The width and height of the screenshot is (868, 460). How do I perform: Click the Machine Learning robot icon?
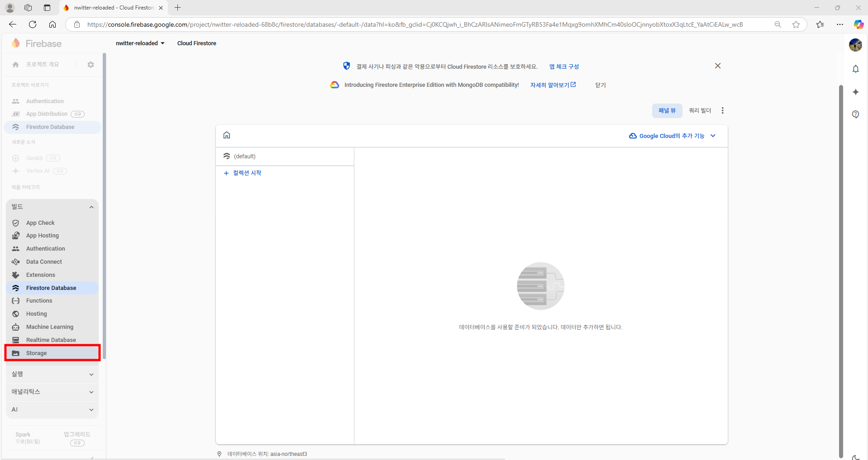16,327
